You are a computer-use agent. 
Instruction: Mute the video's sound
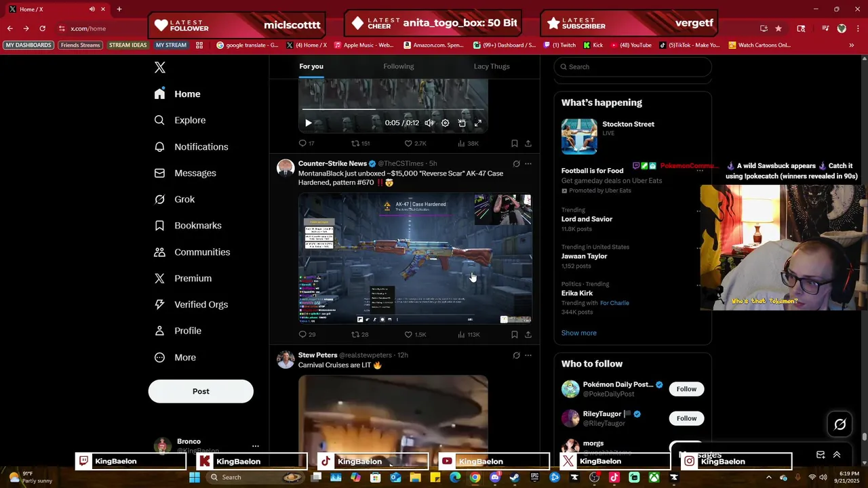click(429, 123)
